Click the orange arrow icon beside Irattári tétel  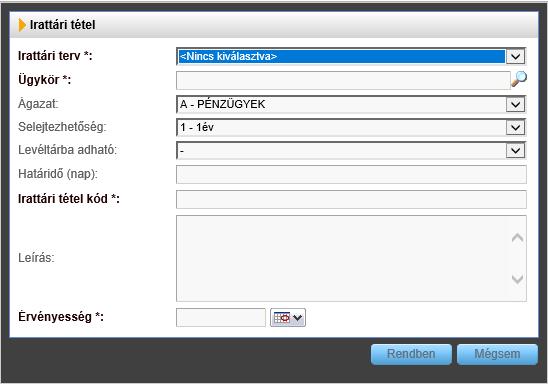[22, 25]
